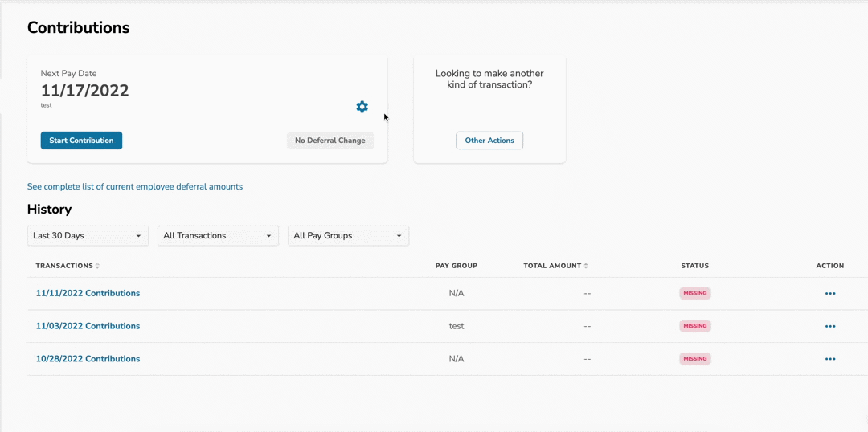View the 10/28/2022 Contributions transaction

[88, 359]
